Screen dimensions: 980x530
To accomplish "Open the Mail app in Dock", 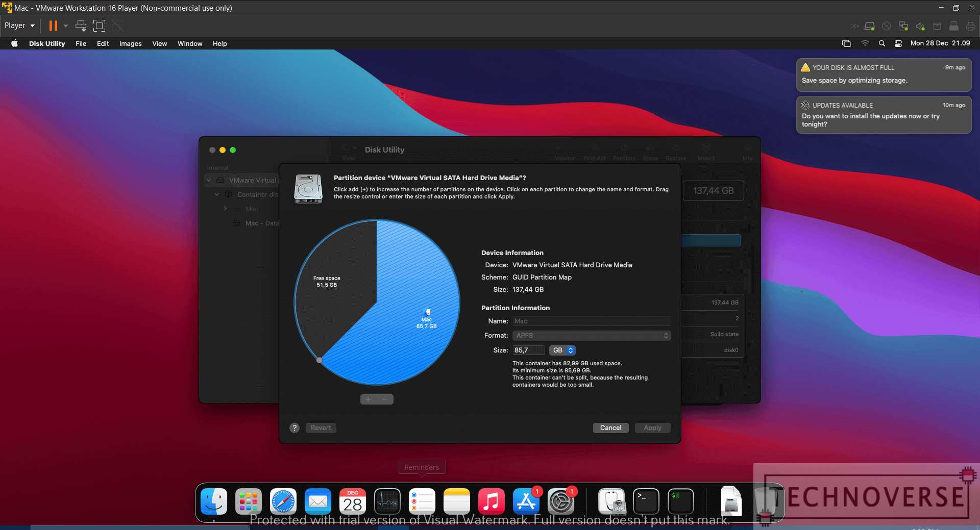I will 318,501.
